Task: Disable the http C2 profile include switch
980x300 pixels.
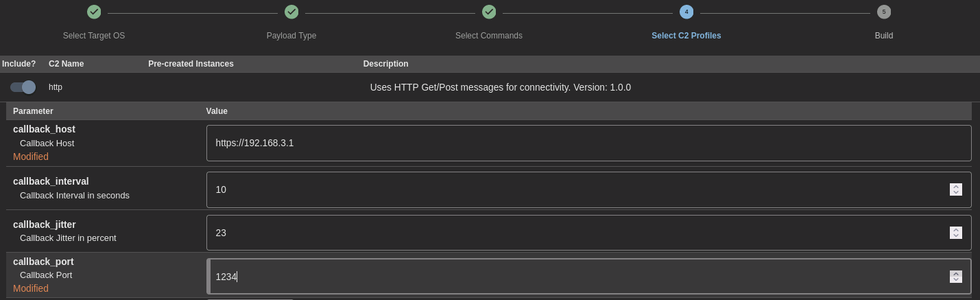Action: [23, 87]
